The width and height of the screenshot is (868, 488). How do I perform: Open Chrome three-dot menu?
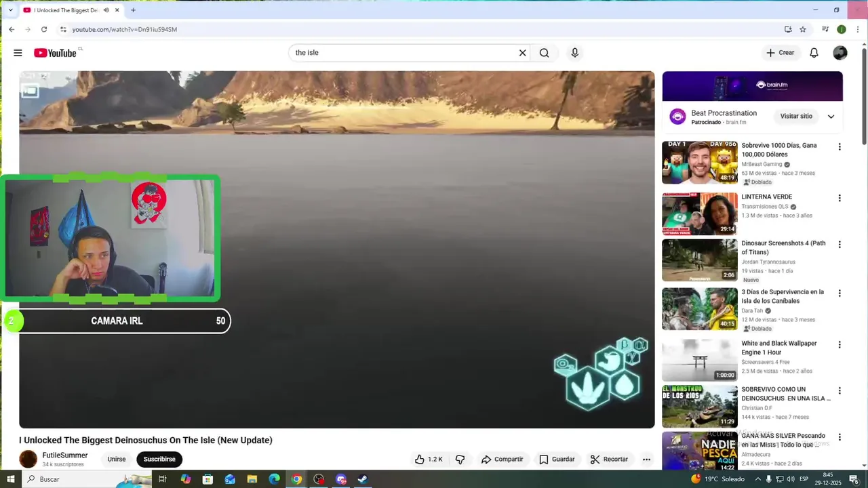[858, 29]
